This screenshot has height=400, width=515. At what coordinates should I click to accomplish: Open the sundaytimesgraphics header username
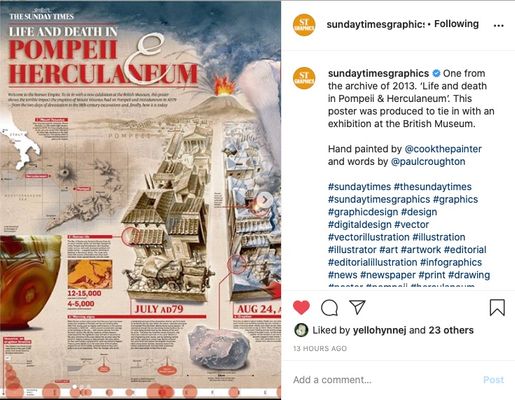tap(376, 24)
